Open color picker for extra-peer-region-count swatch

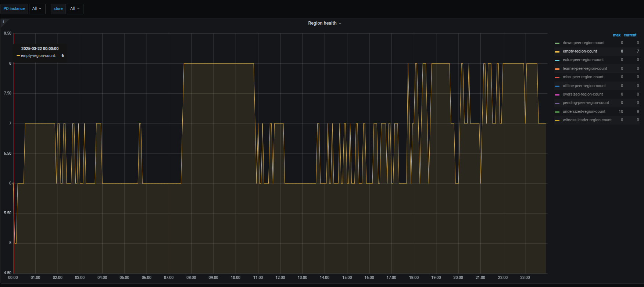(x=557, y=60)
